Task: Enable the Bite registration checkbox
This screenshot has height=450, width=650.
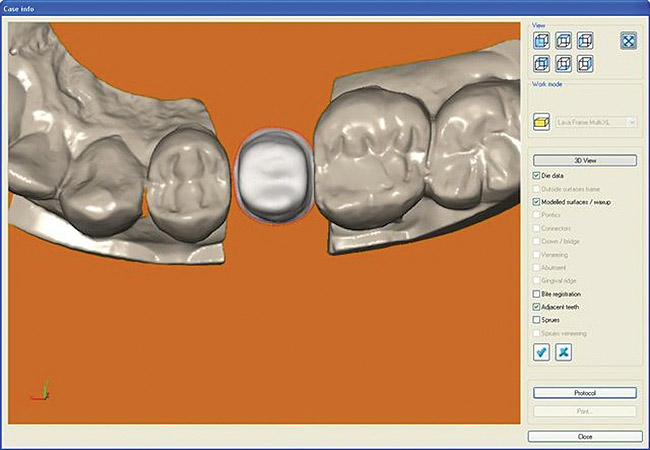Action: 537,294
